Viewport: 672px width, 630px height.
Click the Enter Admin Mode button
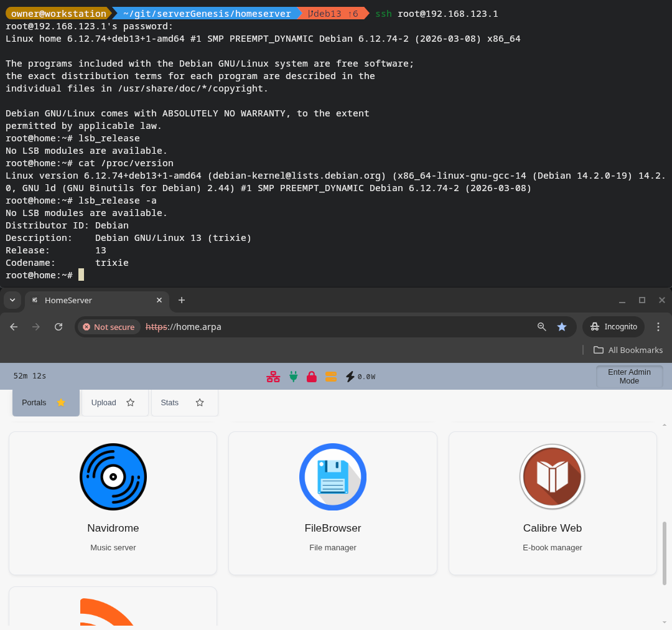click(629, 376)
